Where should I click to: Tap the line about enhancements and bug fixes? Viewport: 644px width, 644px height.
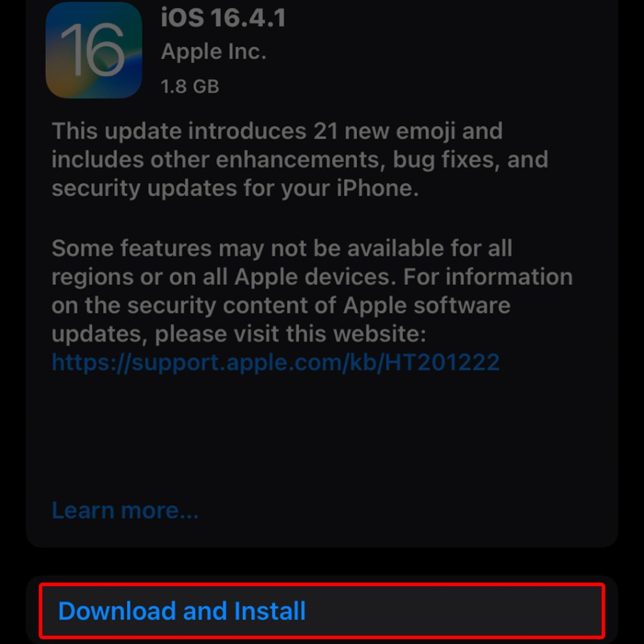tap(300, 160)
